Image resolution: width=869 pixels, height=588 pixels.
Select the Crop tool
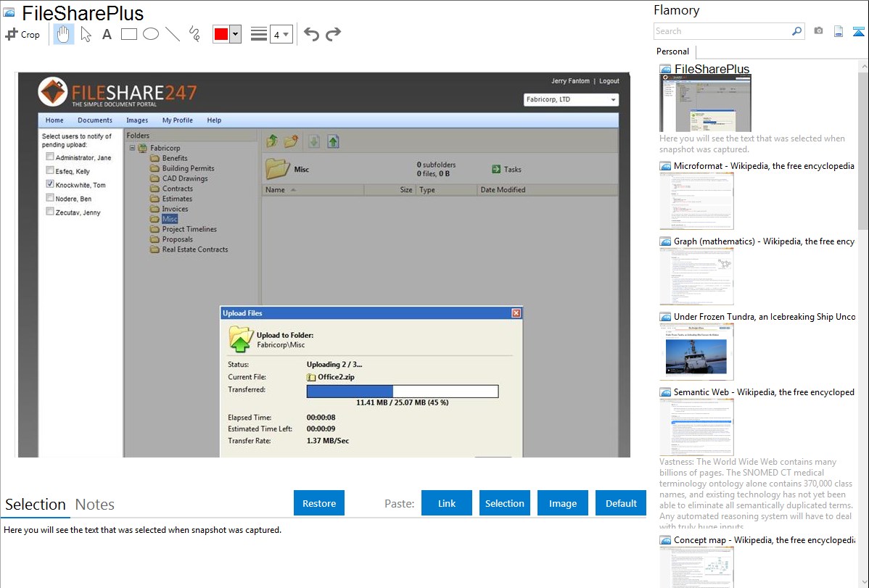click(22, 34)
